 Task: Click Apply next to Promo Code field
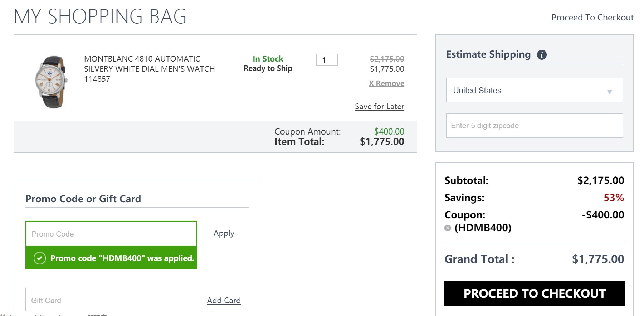224,233
